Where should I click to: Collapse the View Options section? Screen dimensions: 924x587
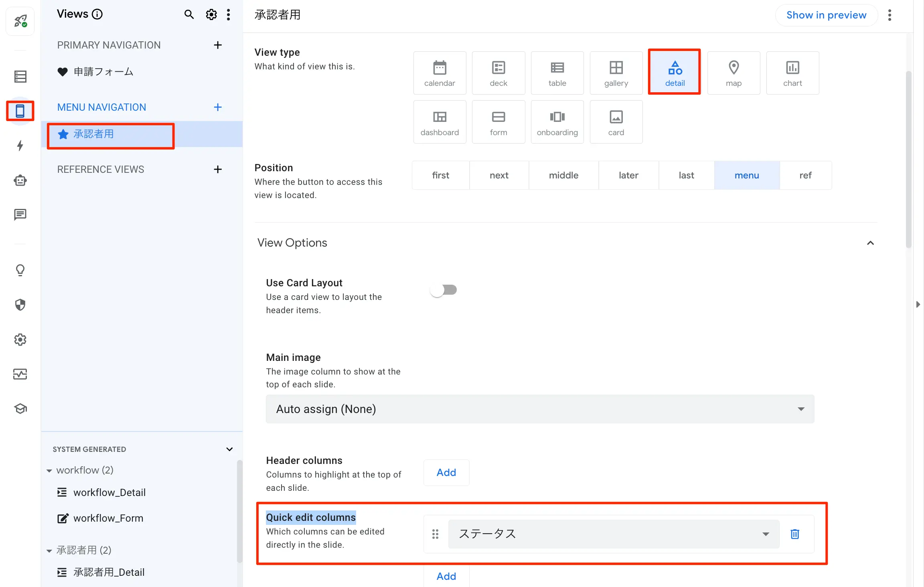[x=870, y=243]
